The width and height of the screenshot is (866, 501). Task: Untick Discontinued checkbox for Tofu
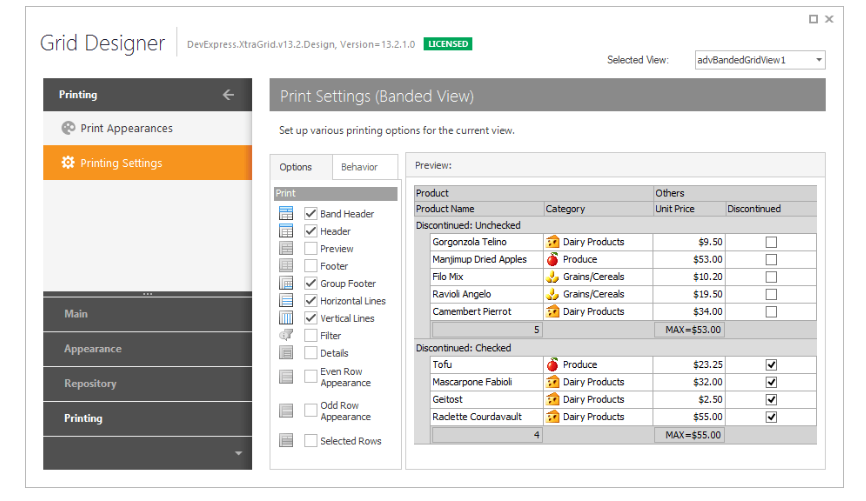point(771,365)
